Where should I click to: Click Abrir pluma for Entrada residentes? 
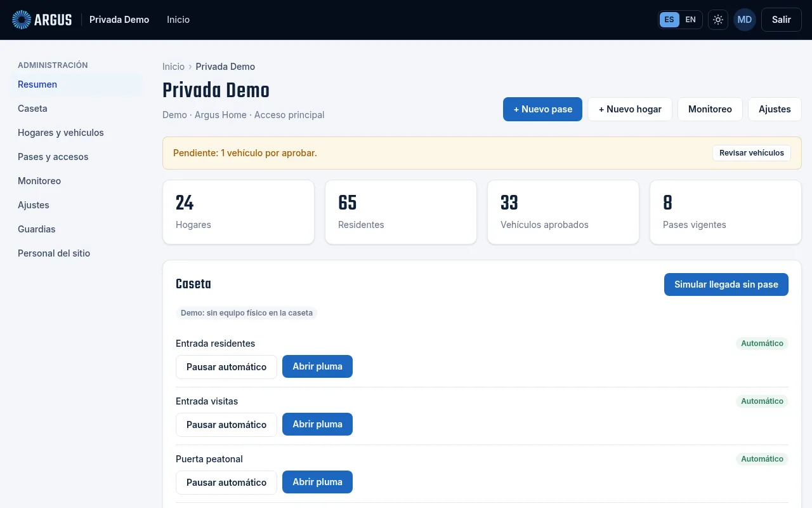point(317,366)
